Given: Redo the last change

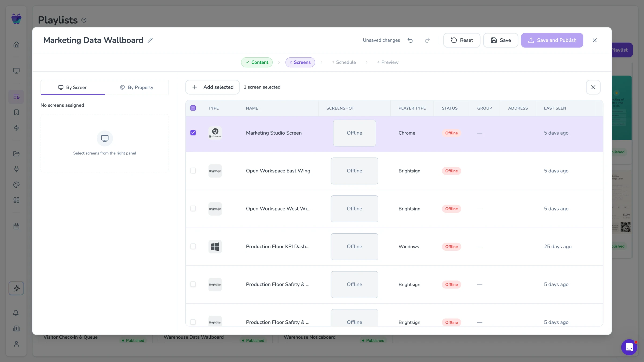Looking at the screenshot, I should [x=427, y=40].
